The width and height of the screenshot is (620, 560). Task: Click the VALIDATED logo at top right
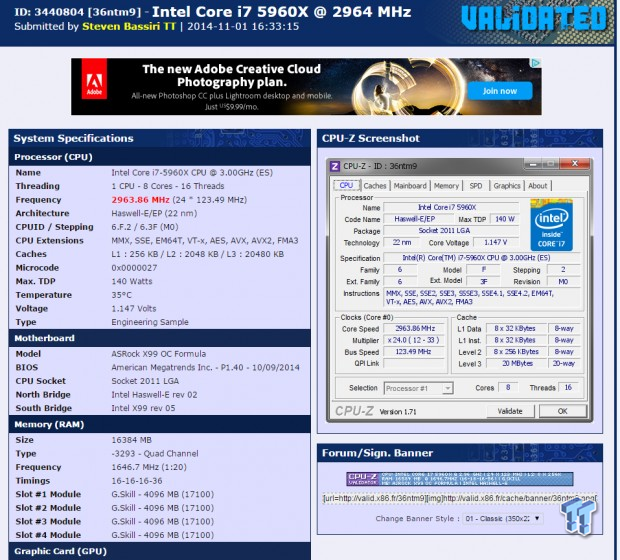pyautogui.click(x=533, y=19)
